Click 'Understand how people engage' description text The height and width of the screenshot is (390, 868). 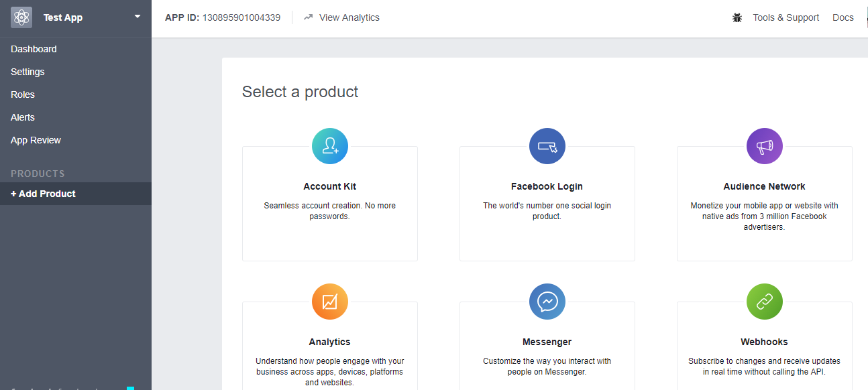[330, 372]
